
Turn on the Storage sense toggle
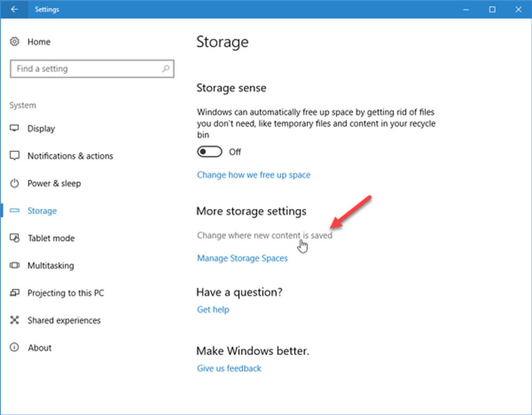[x=210, y=152]
